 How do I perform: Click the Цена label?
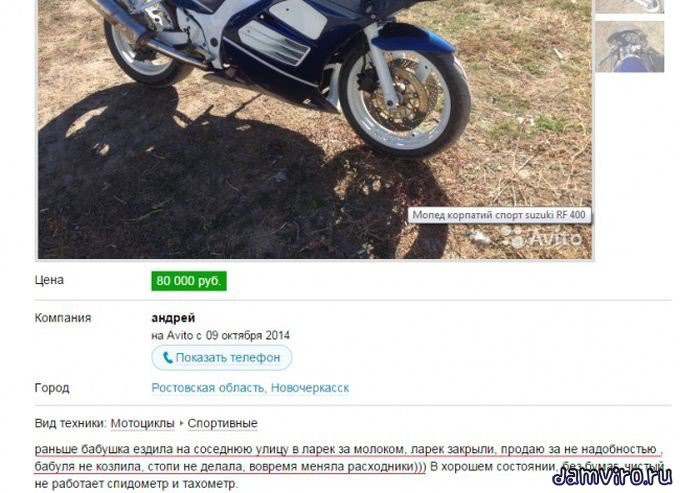click(49, 280)
